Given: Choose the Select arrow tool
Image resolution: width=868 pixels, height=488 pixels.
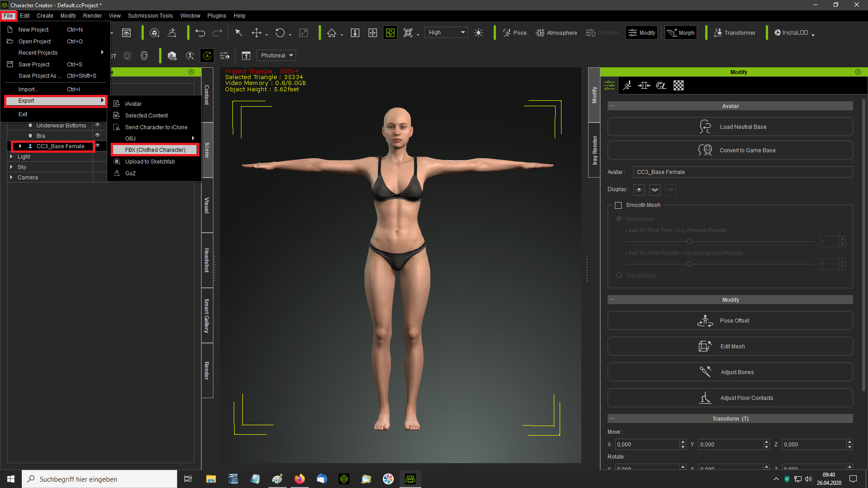Looking at the screenshot, I should [x=239, y=33].
